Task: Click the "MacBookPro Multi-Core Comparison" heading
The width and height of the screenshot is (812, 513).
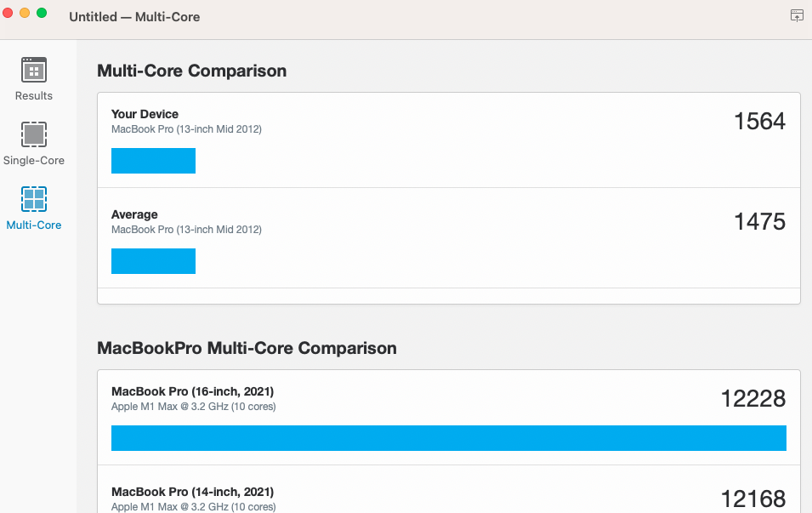Action: pyautogui.click(x=247, y=348)
